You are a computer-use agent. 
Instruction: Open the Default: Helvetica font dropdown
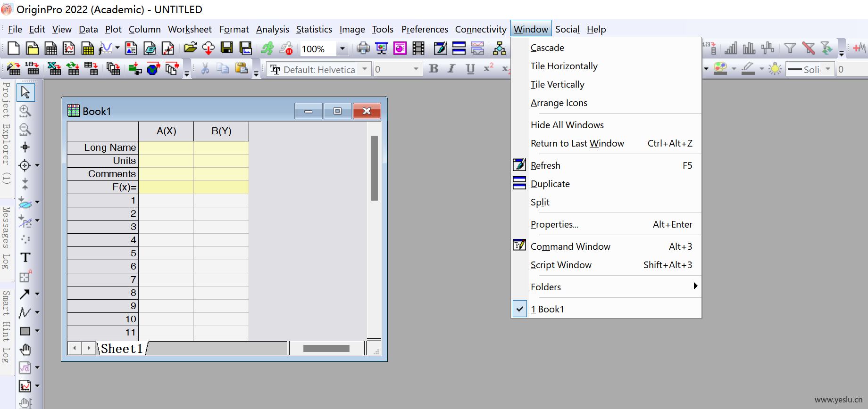coord(365,69)
